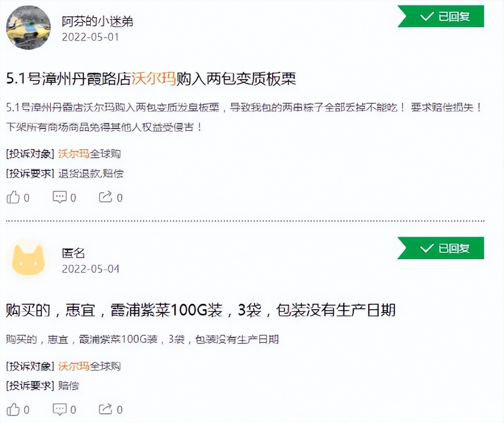Click highlighted 沃尔玛 in first title

click(154, 79)
